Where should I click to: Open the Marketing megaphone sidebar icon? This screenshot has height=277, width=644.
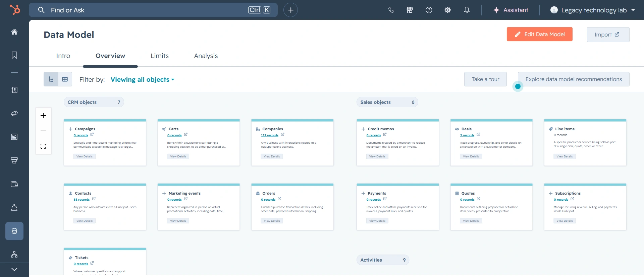(14, 114)
